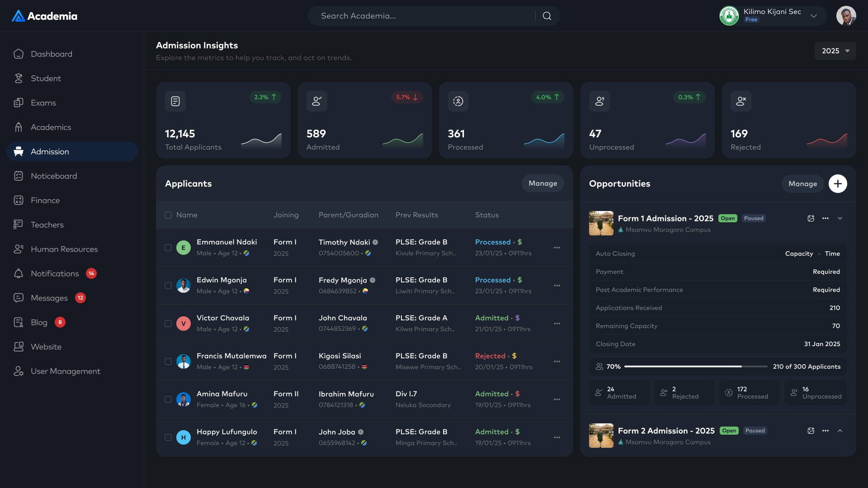Click the plus icon in Opportunities

[x=838, y=184]
